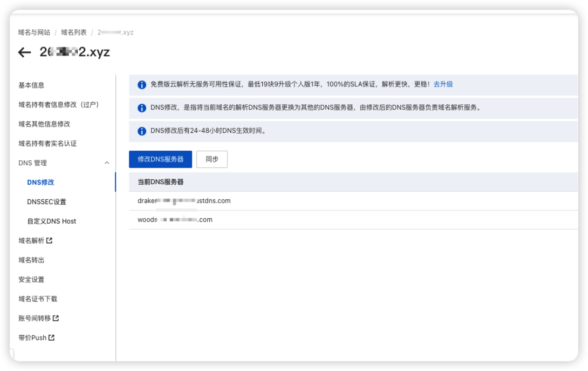Follow the 去升级 upgrade link

click(x=443, y=84)
